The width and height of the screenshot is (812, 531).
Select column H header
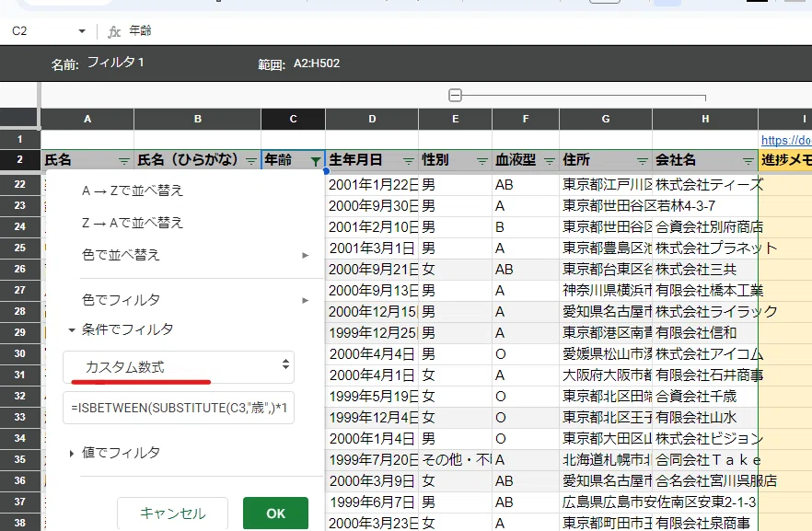(x=705, y=119)
